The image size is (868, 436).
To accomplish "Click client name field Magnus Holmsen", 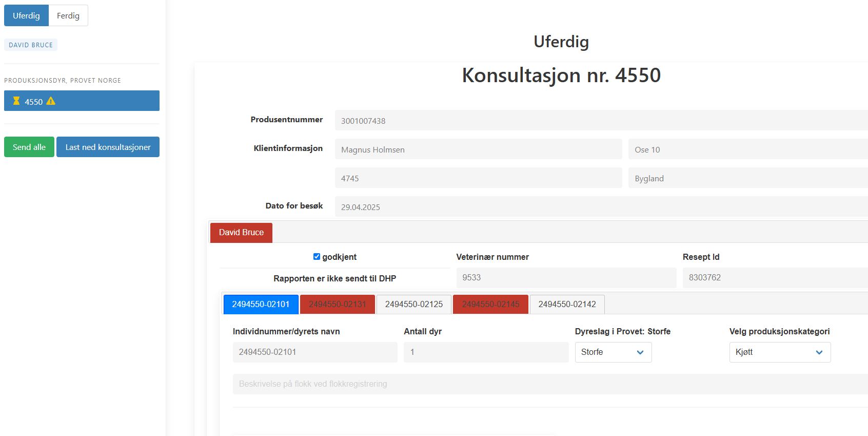I will (x=478, y=149).
